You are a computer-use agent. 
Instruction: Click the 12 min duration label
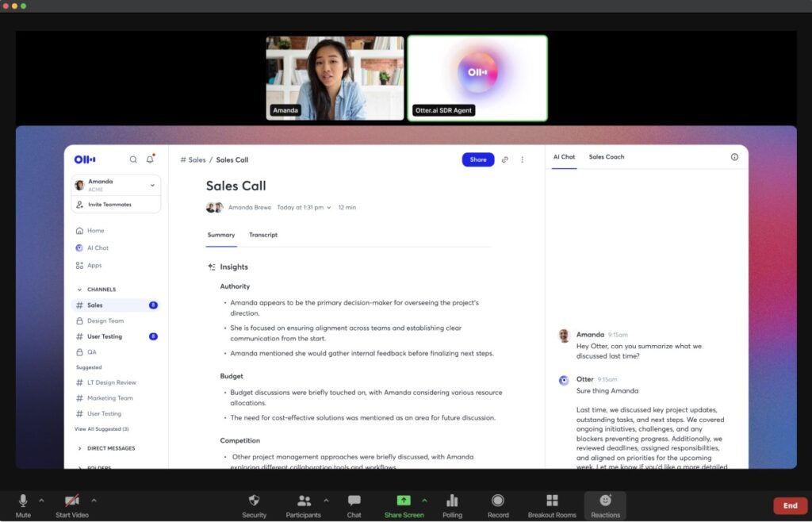tap(347, 208)
